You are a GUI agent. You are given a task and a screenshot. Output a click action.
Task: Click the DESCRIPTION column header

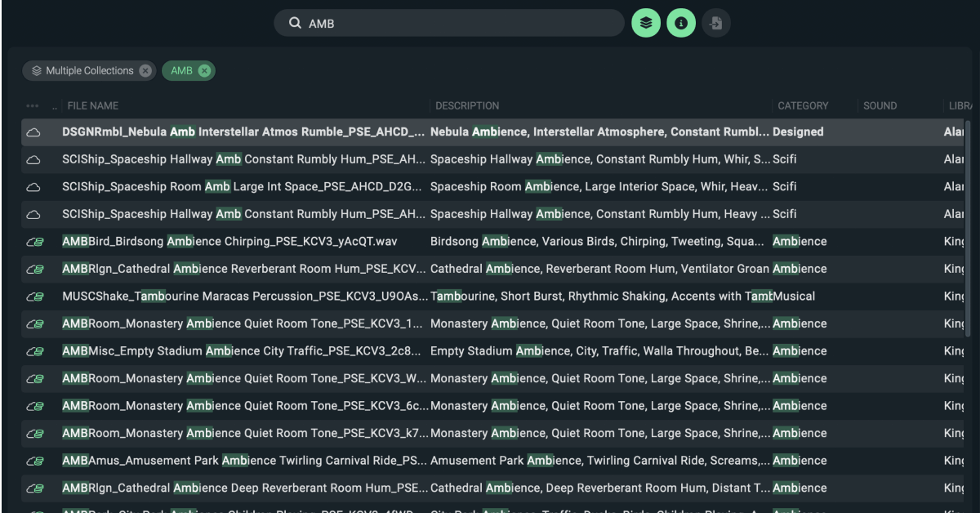pyautogui.click(x=466, y=105)
